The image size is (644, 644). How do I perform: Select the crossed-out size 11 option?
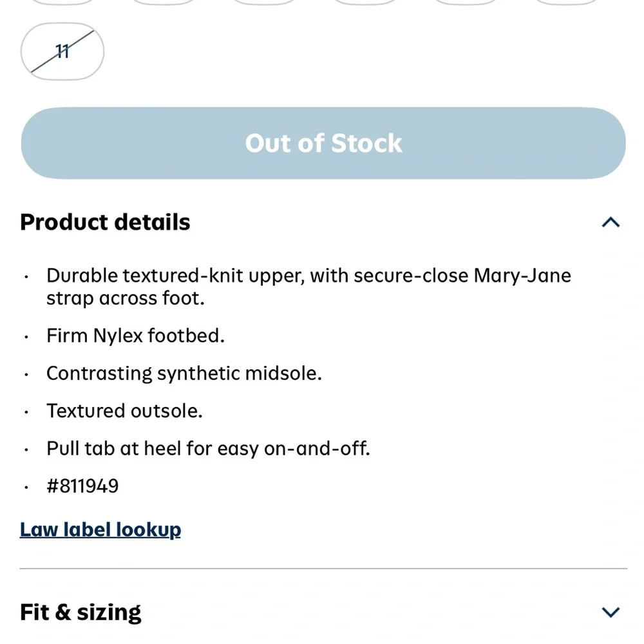62,52
